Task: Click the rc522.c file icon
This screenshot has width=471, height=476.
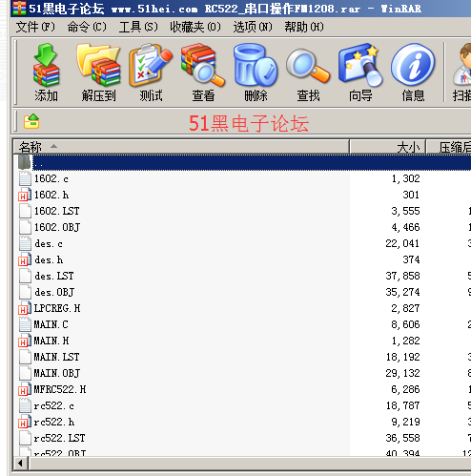Action: coord(25,405)
